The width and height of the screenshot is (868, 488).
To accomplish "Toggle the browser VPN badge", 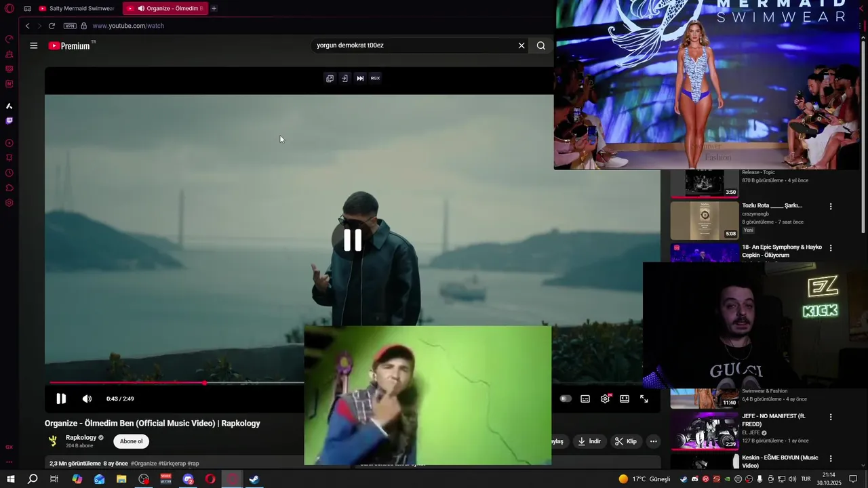I will (70, 26).
